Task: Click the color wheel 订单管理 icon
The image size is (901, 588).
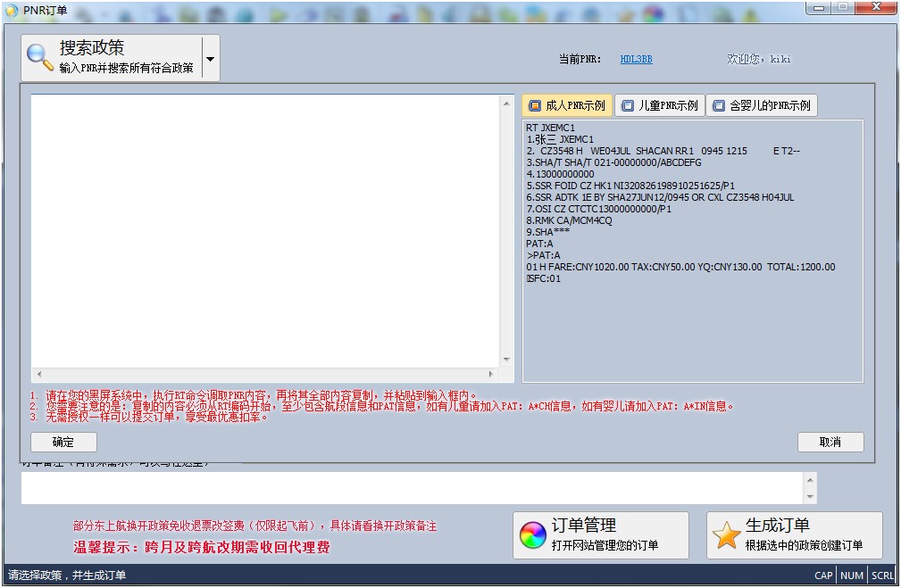Action: pyautogui.click(x=533, y=535)
